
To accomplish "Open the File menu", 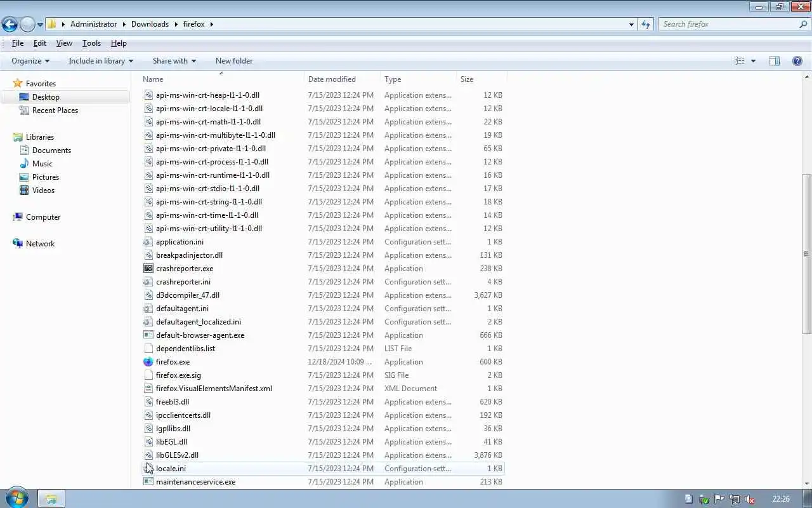I will point(18,43).
